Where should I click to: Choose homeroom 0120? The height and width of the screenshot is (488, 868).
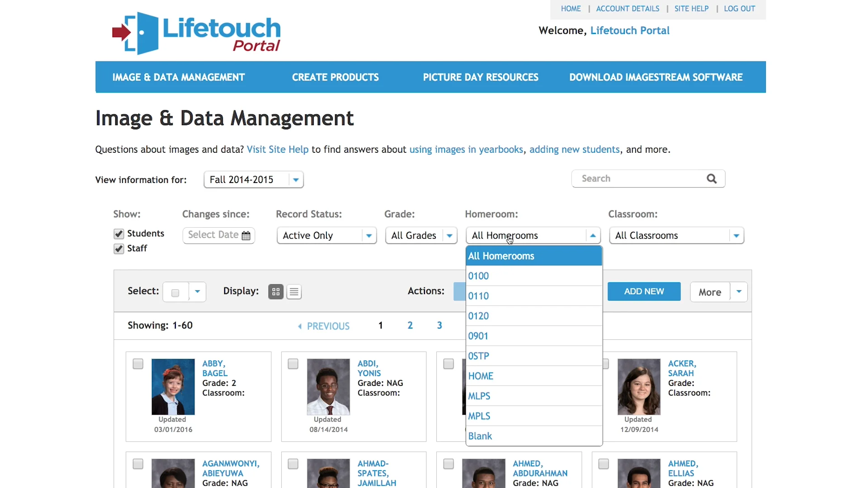click(x=534, y=316)
